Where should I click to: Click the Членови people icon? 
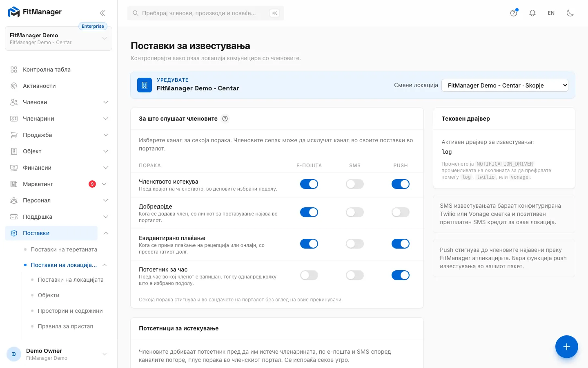click(14, 102)
